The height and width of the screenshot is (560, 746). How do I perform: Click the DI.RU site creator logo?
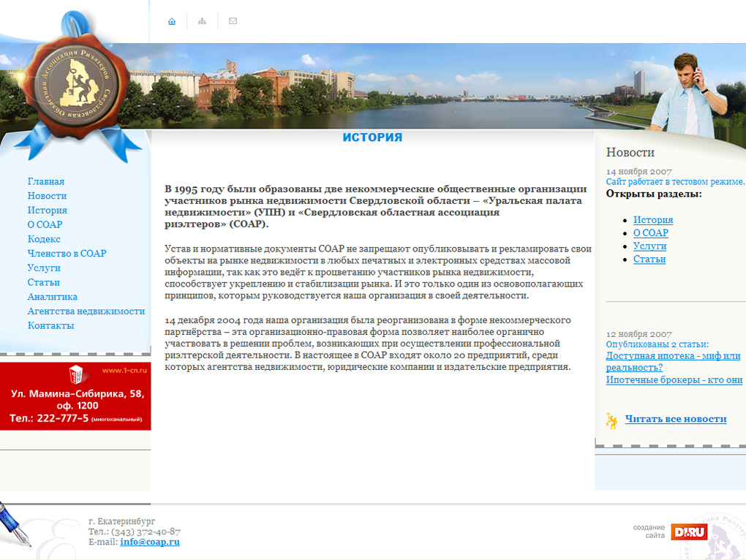coord(689,531)
